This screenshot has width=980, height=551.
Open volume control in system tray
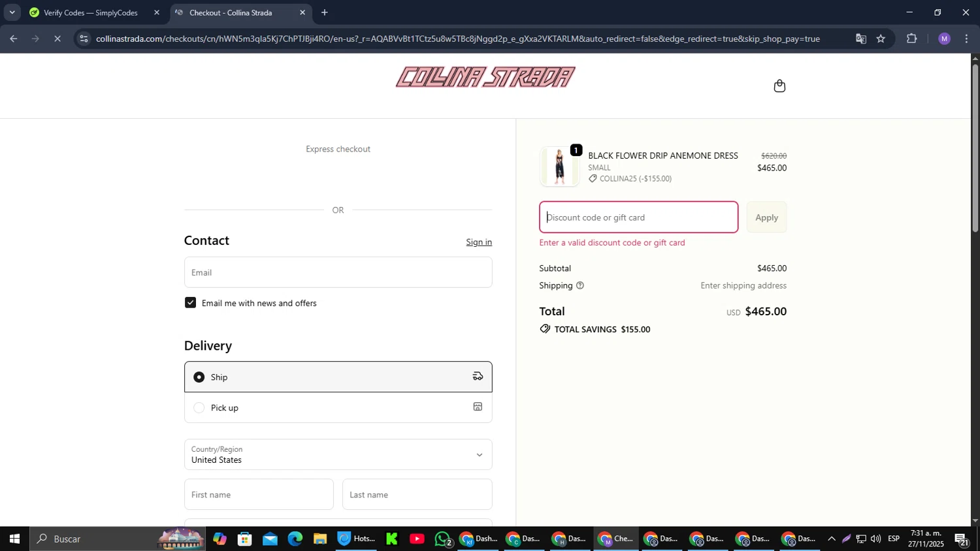click(875, 539)
